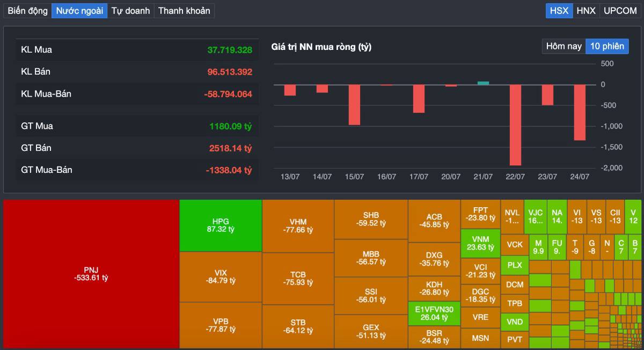The height and width of the screenshot is (350, 644).
Task: Click the PVT treemap tile
Action: [x=515, y=339]
